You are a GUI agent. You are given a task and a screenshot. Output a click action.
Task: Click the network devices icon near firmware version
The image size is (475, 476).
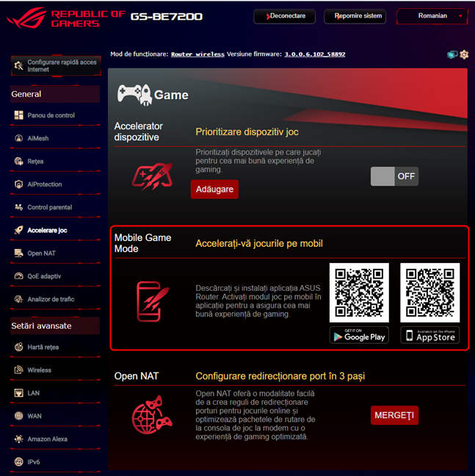(x=452, y=54)
